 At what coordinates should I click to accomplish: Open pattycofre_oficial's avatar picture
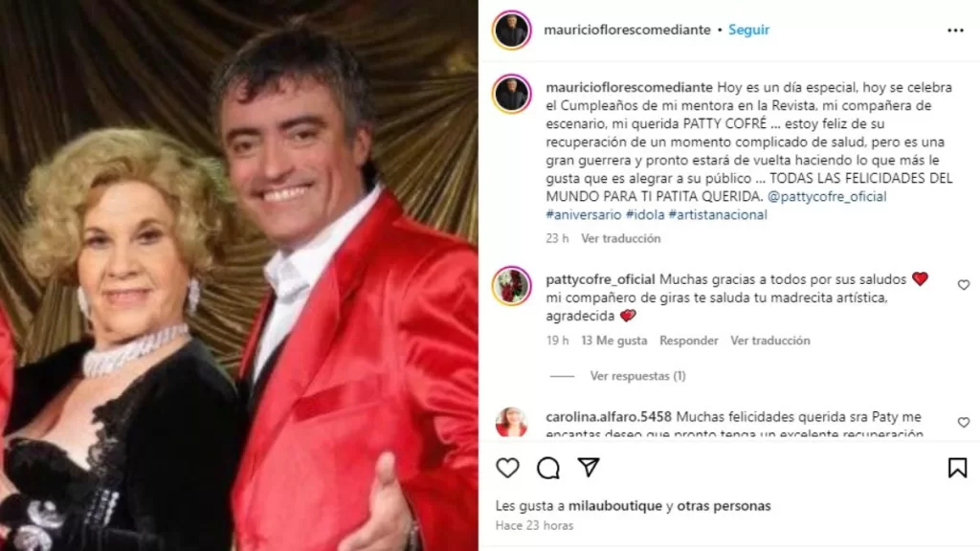pyautogui.click(x=512, y=286)
